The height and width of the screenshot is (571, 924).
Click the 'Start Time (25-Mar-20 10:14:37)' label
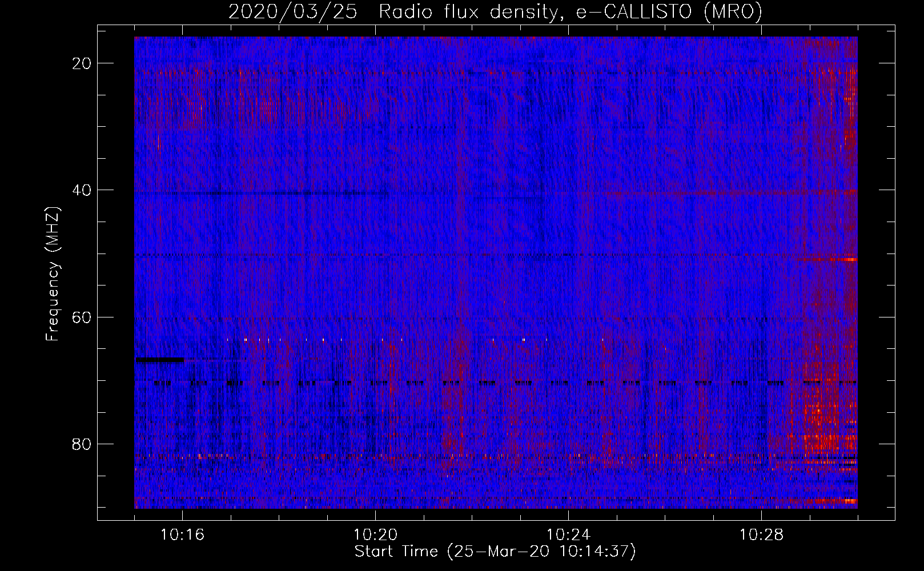(495, 552)
